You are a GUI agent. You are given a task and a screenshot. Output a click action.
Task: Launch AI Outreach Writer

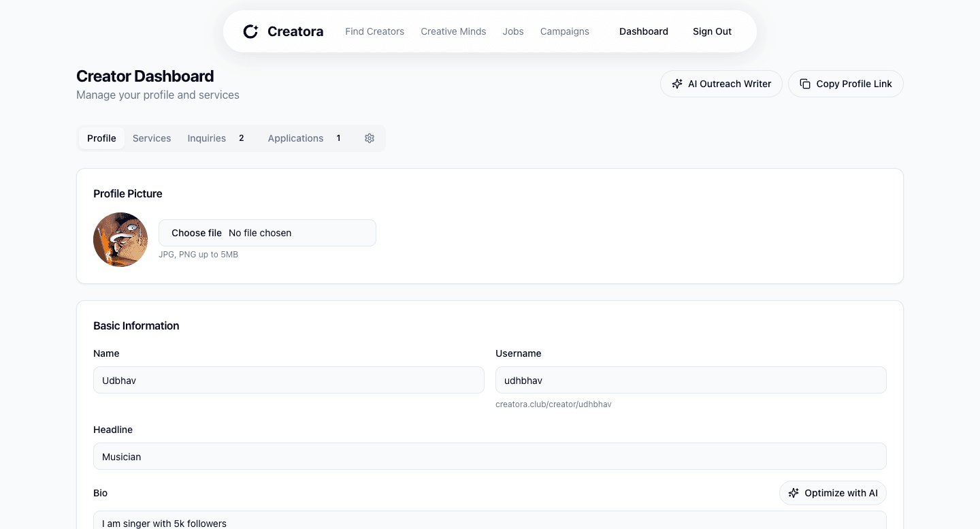(x=721, y=84)
